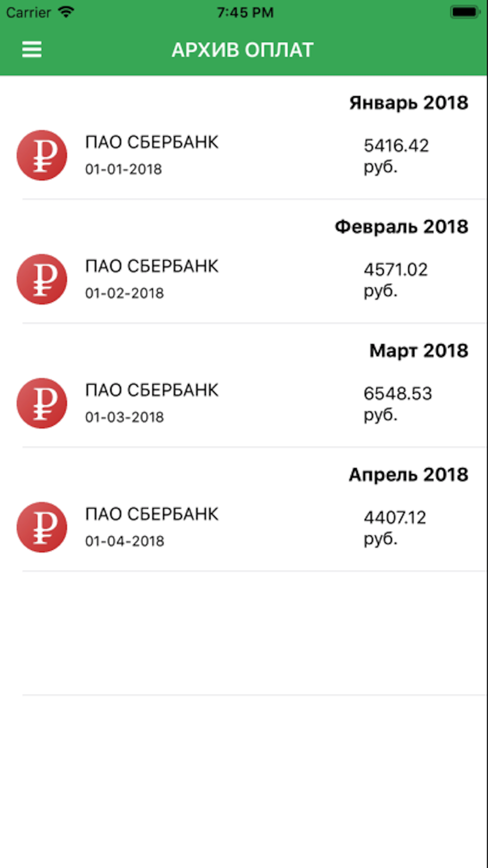The height and width of the screenshot is (868, 488).
Task: Tap the Wi-Fi status icon
Action: [x=66, y=12]
